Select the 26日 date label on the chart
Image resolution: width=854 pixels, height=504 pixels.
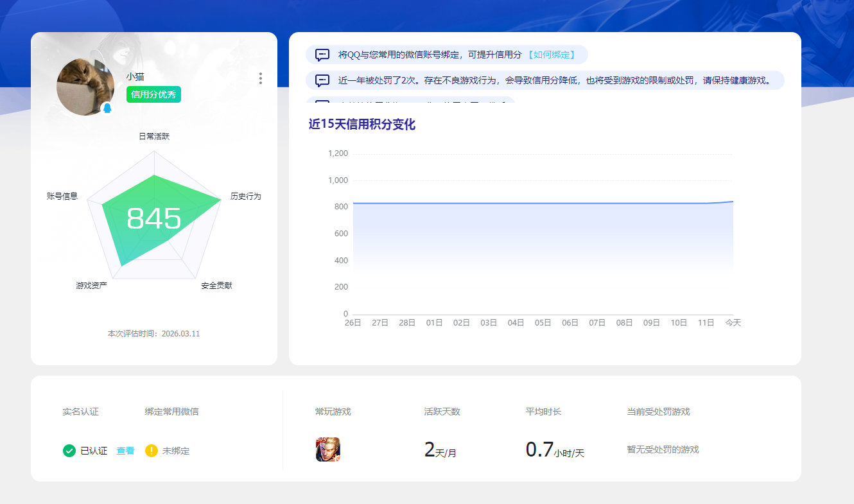pyautogui.click(x=353, y=323)
